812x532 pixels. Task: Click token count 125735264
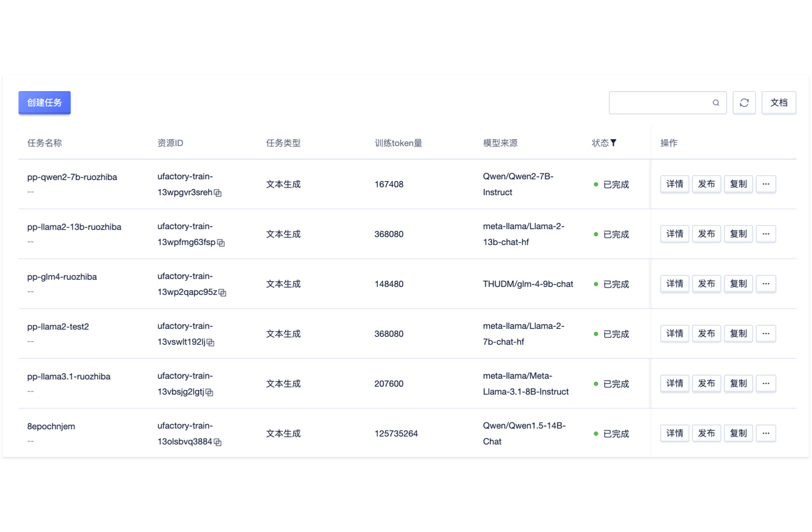click(x=396, y=433)
